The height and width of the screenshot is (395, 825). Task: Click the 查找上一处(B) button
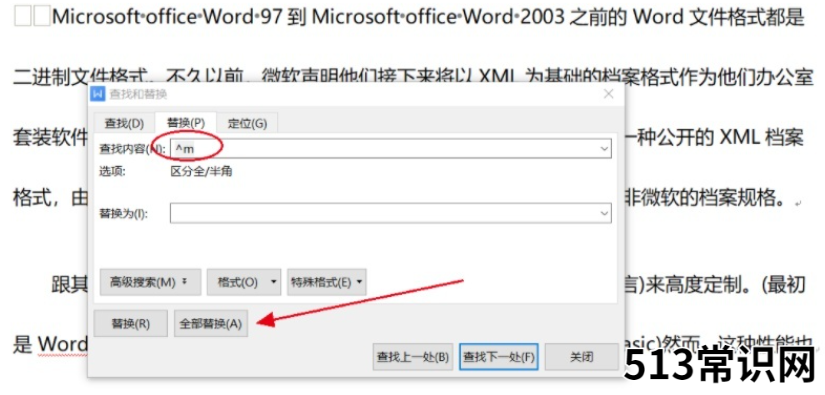(x=412, y=357)
